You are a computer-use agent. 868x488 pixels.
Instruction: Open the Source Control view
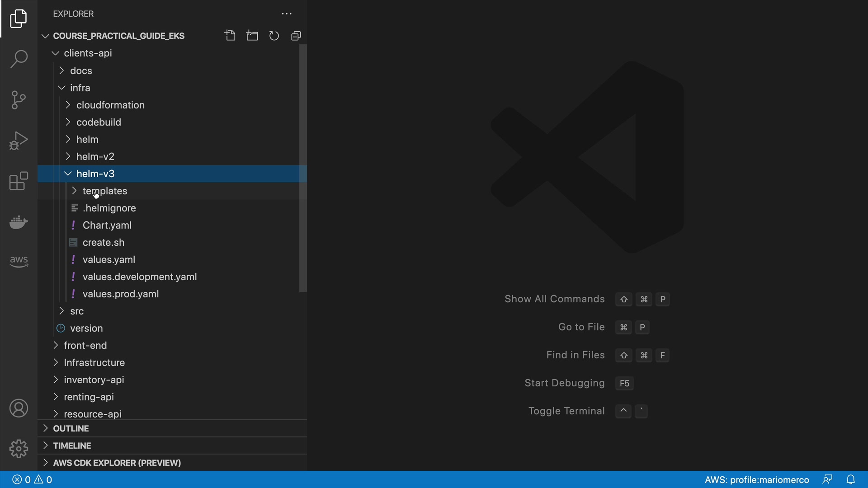(19, 100)
